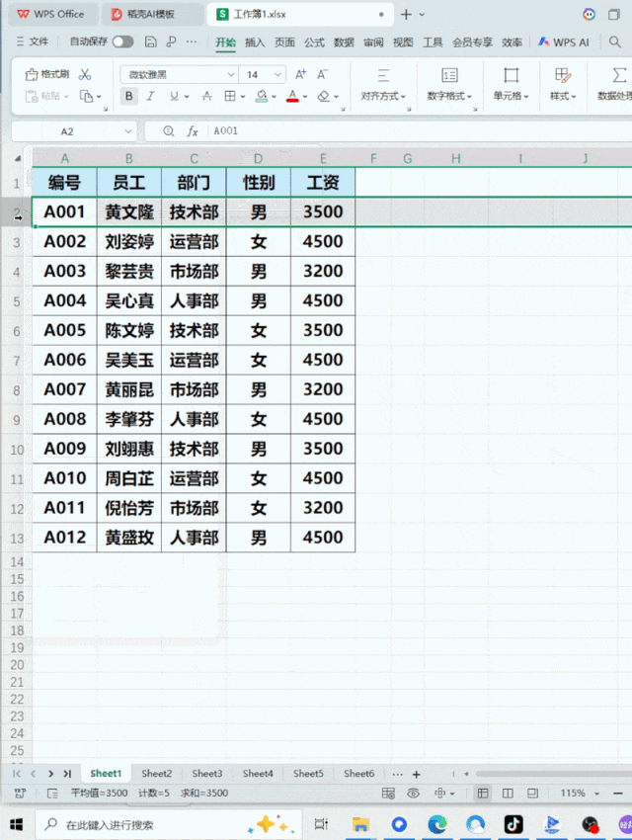Image resolution: width=632 pixels, height=840 pixels.
Task: Click the Copy icon in ribbon
Action: click(x=86, y=97)
